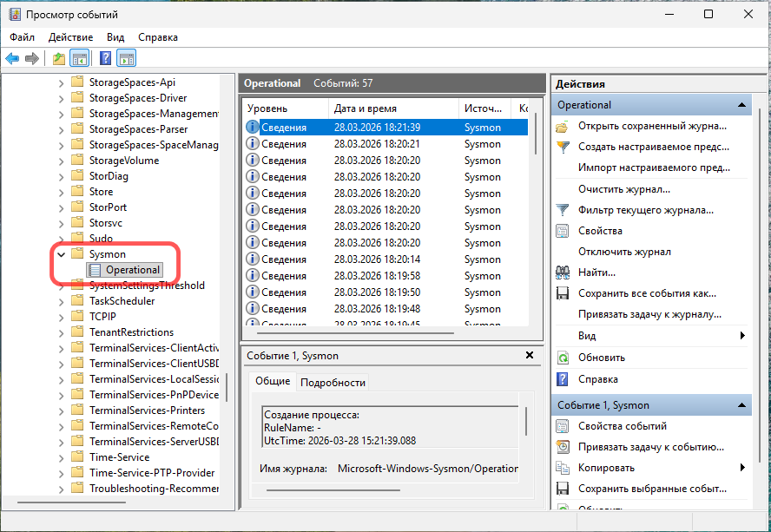Click the open saved log folder icon
This screenshot has width=771, height=532.
pyautogui.click(x=563, y=127)
